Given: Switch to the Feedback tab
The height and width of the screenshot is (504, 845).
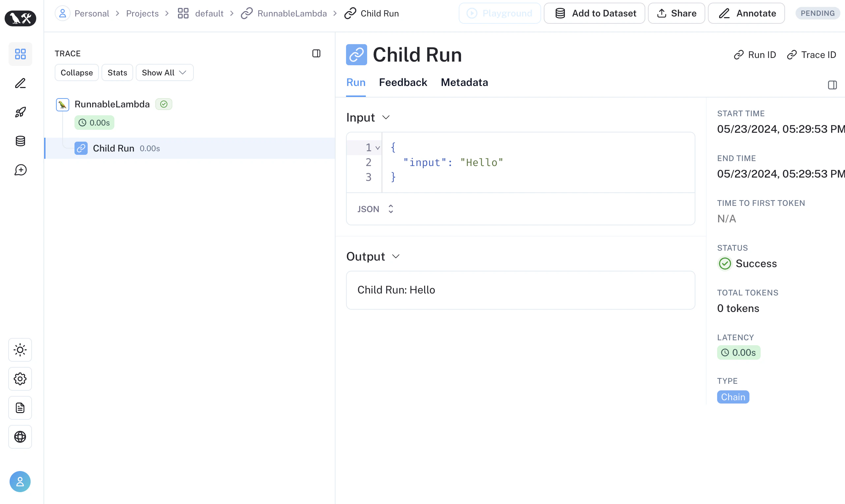Looking at the screenshot, I should click(403, 83).
